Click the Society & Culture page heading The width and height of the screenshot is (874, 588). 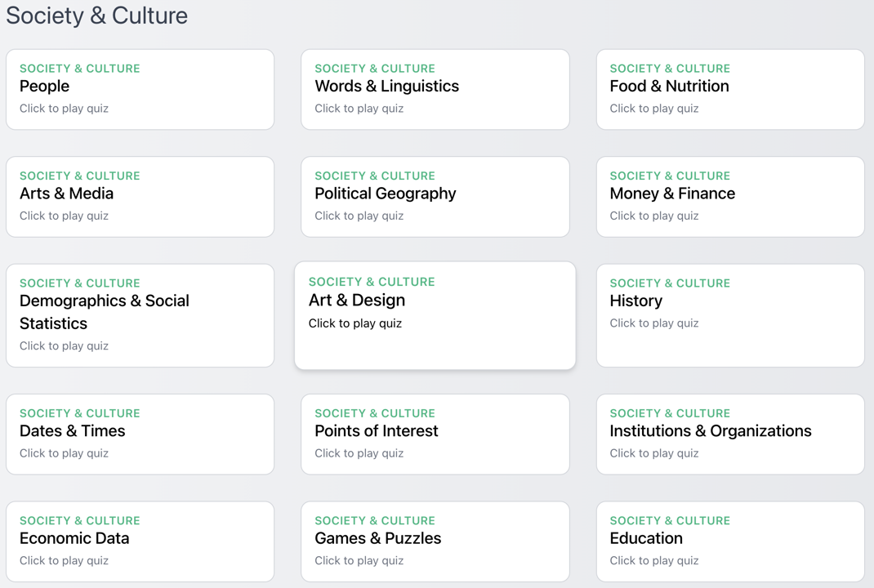click(x=96, y=16)
